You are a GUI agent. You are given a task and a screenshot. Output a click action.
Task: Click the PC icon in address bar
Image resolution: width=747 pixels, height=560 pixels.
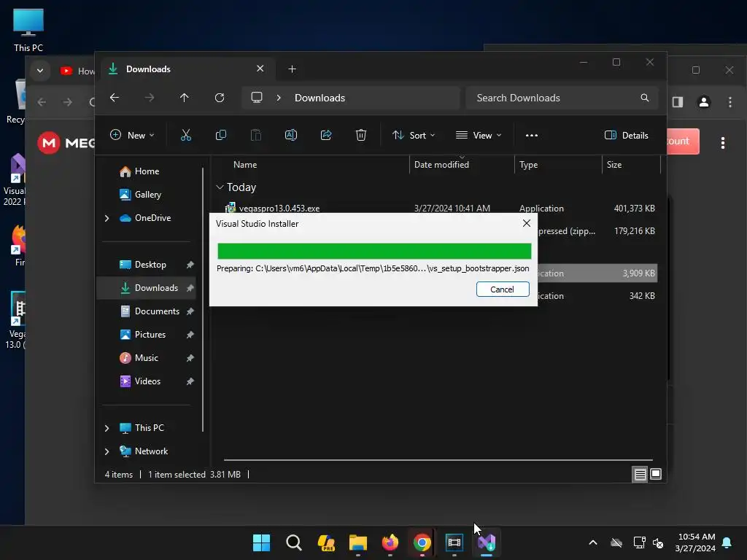pos(257,98)
